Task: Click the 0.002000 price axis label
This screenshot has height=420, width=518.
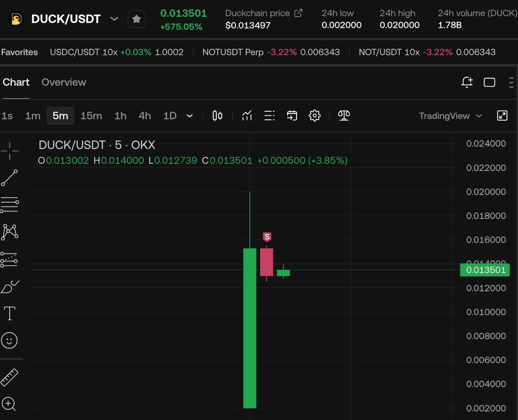Action: [486, 408]
